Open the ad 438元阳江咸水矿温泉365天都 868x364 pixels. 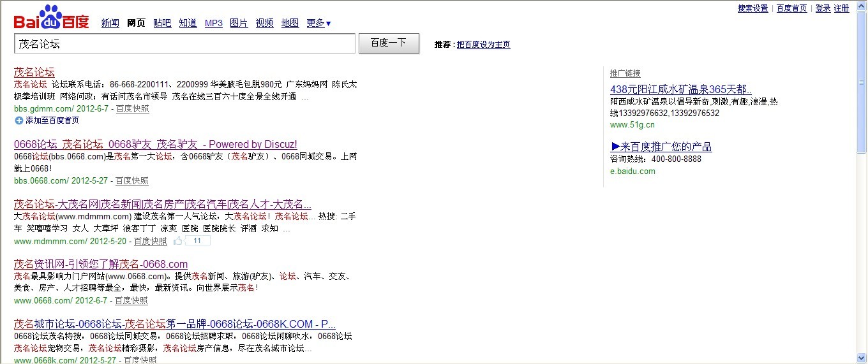(681, 89)
